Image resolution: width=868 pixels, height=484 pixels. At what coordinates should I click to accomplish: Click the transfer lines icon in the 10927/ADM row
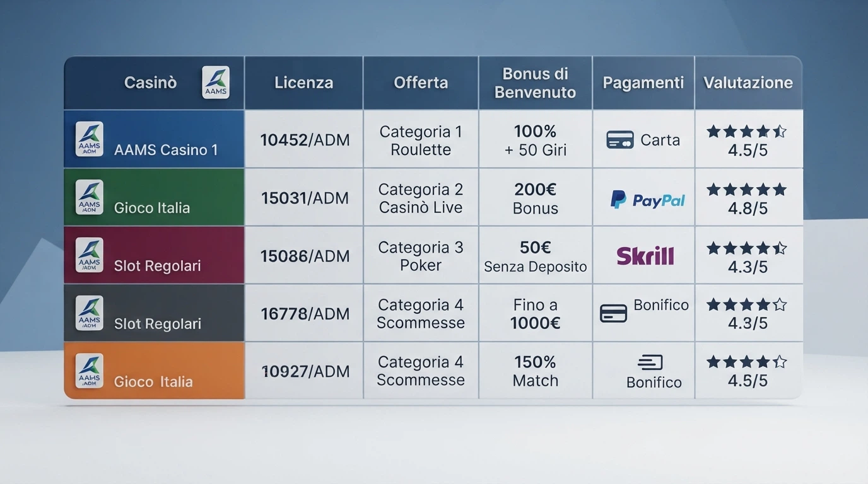(650, 362)
